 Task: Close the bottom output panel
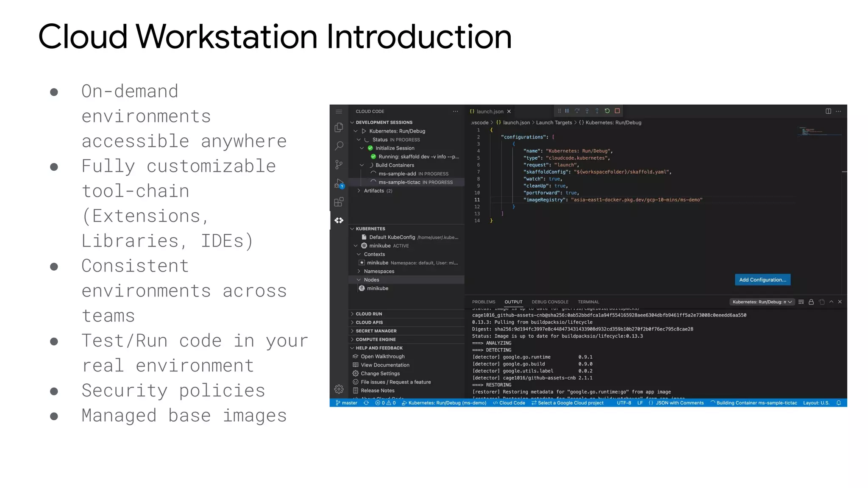point(840,302)
